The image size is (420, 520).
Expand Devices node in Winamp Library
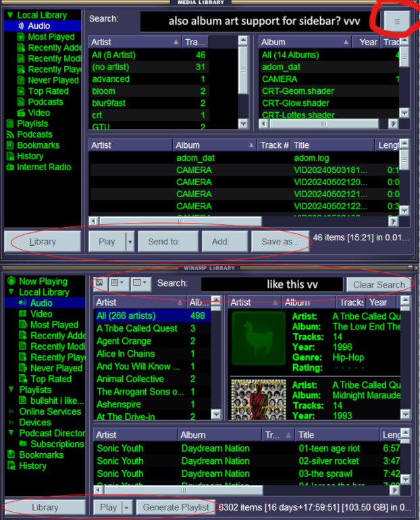coord(11,422)
